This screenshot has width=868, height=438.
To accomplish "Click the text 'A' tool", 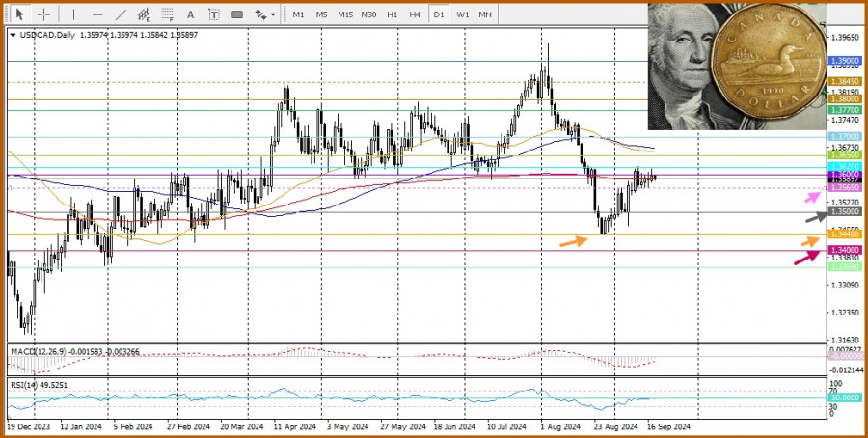I will click(190, 14).
